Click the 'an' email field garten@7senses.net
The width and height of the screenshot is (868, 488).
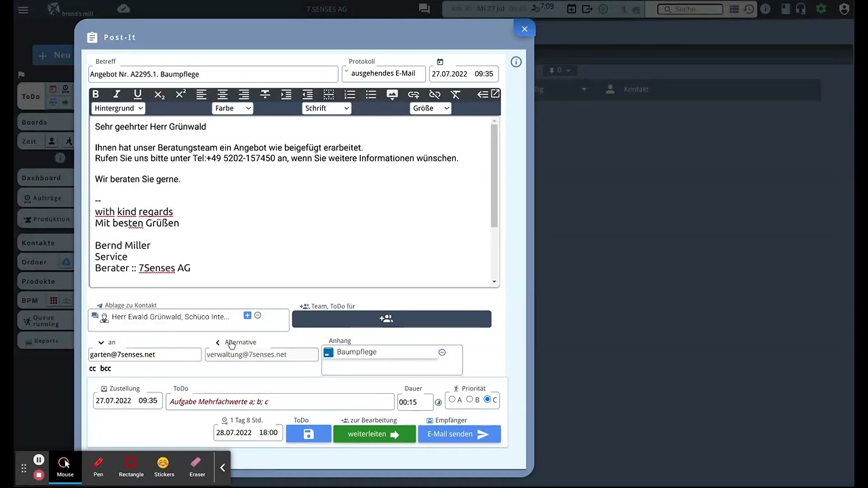145,354
